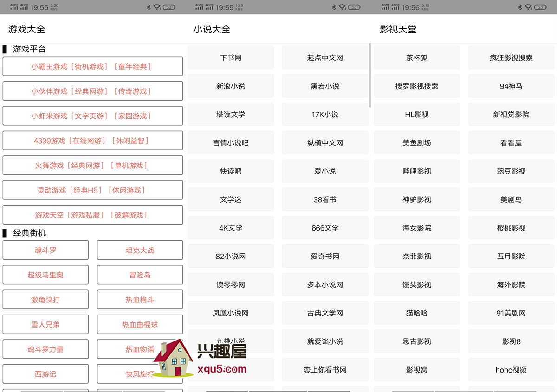Open 火舞游戏［经典网游］［单机游戏］
The image size is (557, 392).
[x=93, y=165]
